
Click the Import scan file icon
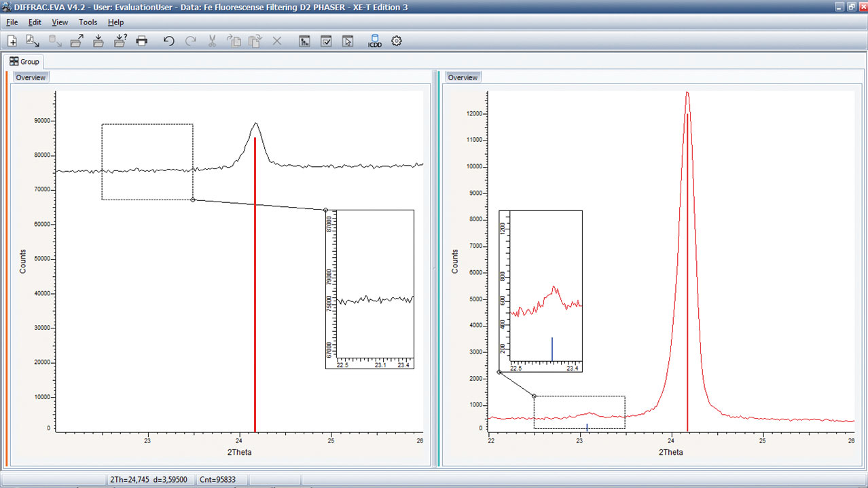pos(33,41)
